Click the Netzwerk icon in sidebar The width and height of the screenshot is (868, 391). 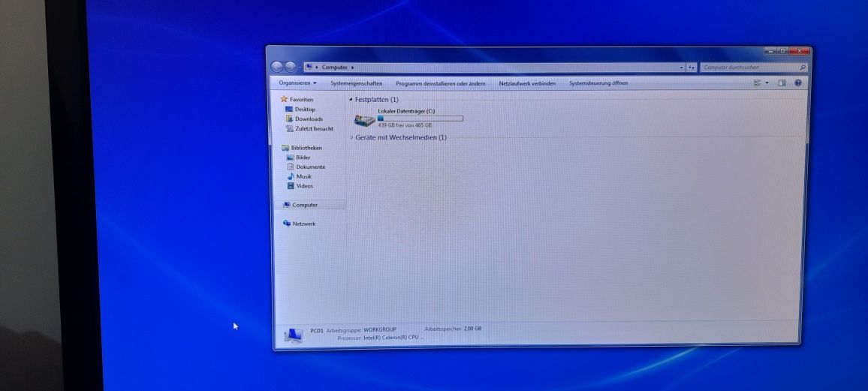pyautogui.click(x=286, y=224)
